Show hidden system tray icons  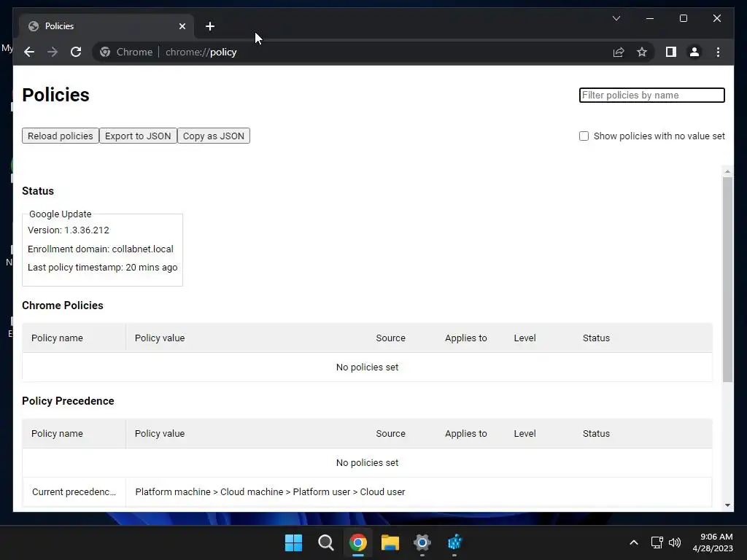[x=634, y=542]
